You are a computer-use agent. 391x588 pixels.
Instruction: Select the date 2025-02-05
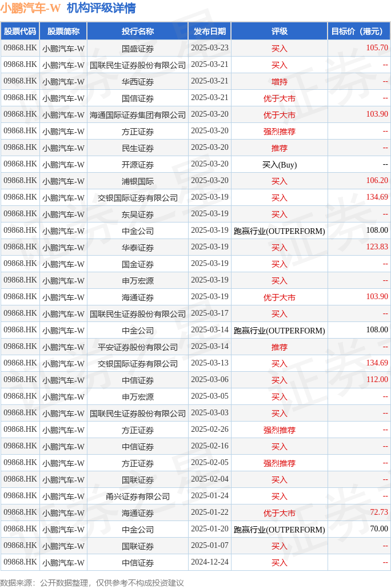tap(210, 462)
